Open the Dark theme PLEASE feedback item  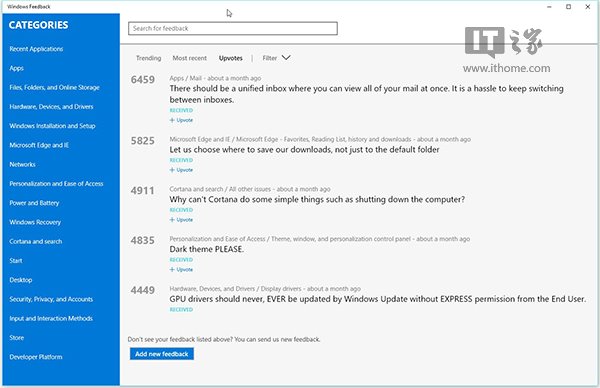click(207, 249)
